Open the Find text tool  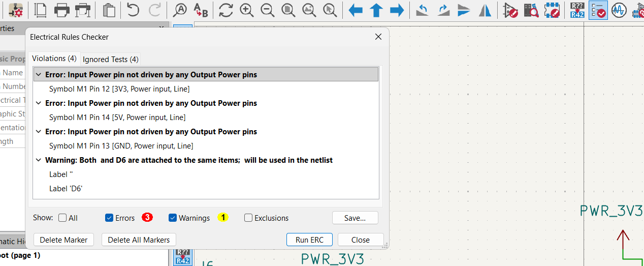(x=180, y=10)
